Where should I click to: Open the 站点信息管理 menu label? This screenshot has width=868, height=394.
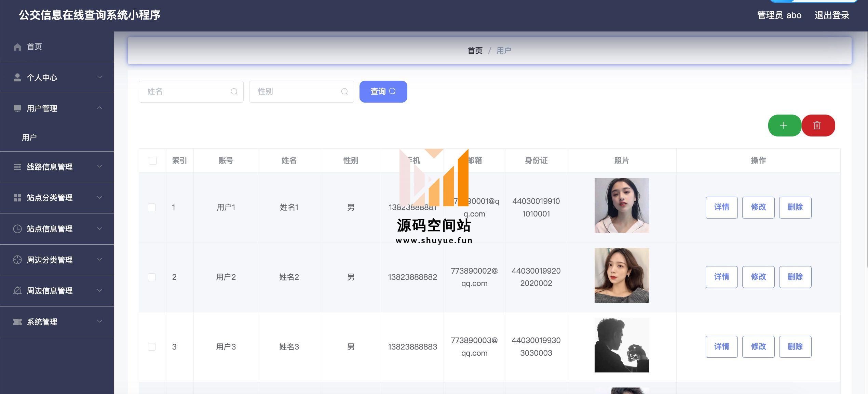point(50,229)
